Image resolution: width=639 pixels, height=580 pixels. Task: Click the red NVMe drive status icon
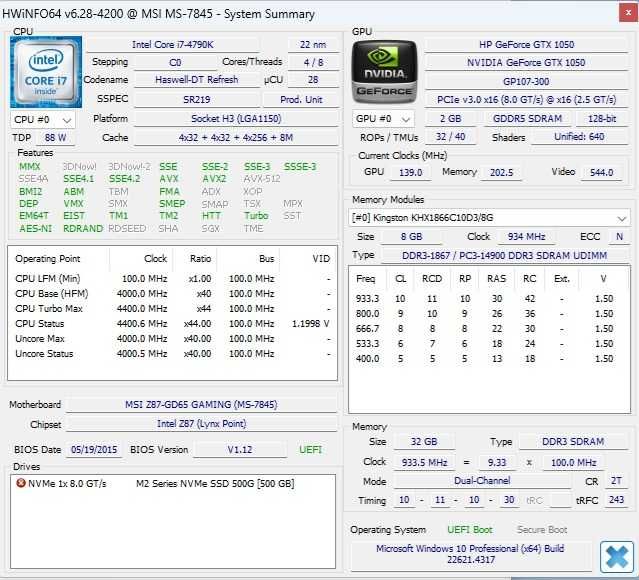(20, 483)
